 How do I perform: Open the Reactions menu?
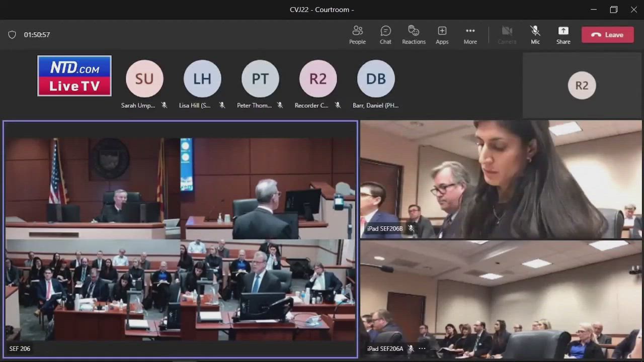[x=414, y=35]
